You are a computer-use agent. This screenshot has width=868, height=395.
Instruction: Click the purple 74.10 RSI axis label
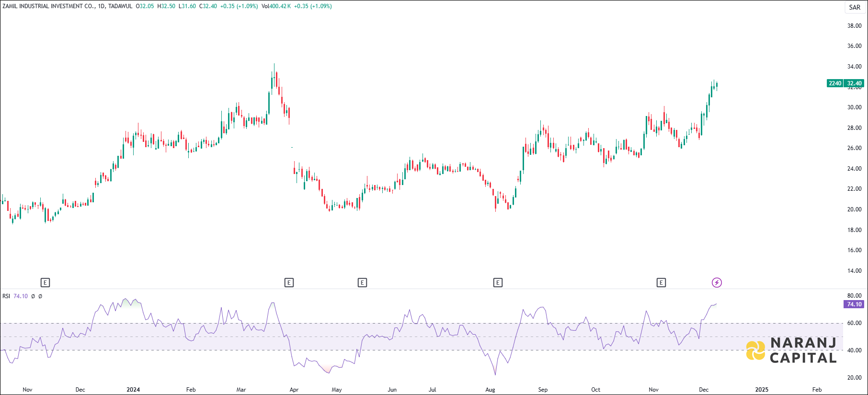[x=854, y=304]
